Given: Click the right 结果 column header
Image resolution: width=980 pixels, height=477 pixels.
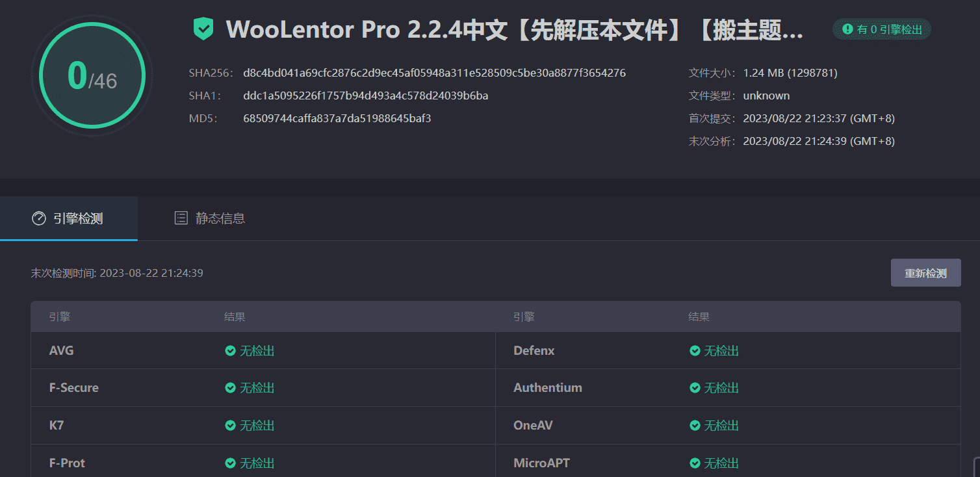Looking at the screenshot, I should click(x=699, y=317).
